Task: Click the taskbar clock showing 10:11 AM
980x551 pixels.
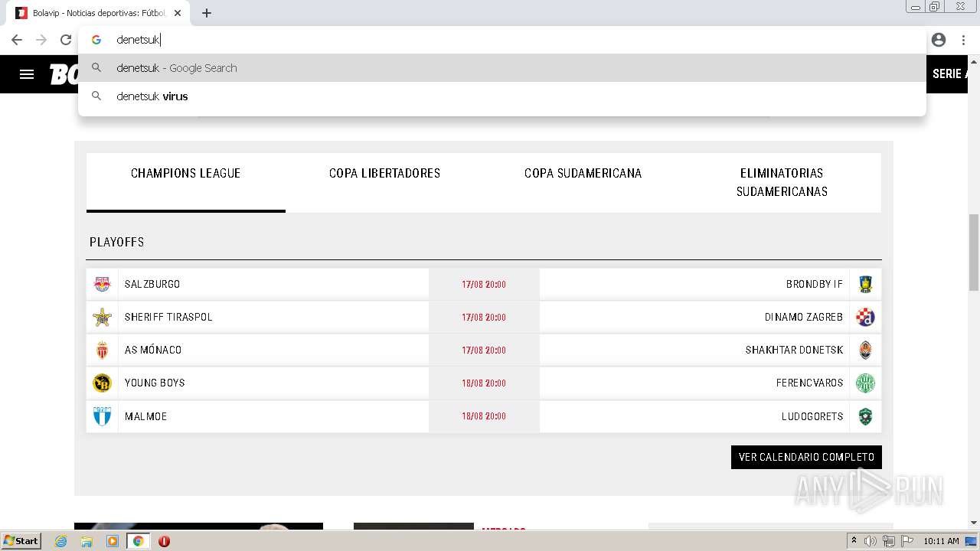Action: pyautogui.click(x=941, y=541)
